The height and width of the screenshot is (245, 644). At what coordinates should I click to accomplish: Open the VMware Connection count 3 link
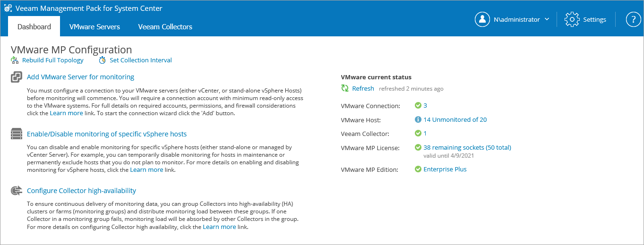coord(425,106)
